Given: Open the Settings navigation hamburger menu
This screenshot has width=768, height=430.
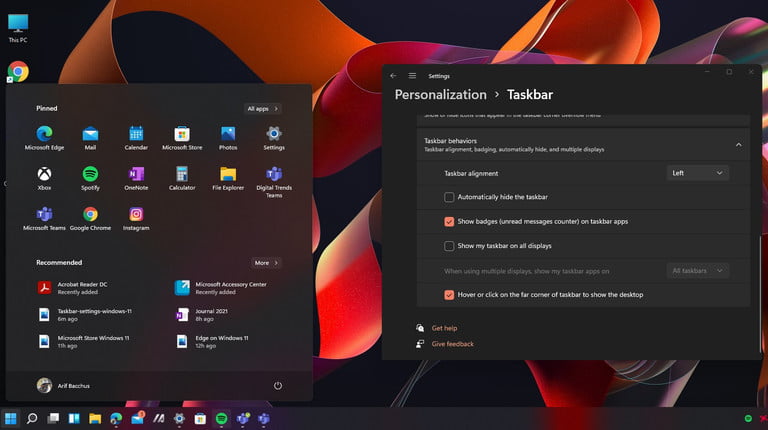Looking at the screenshot, I should point(412,76).
